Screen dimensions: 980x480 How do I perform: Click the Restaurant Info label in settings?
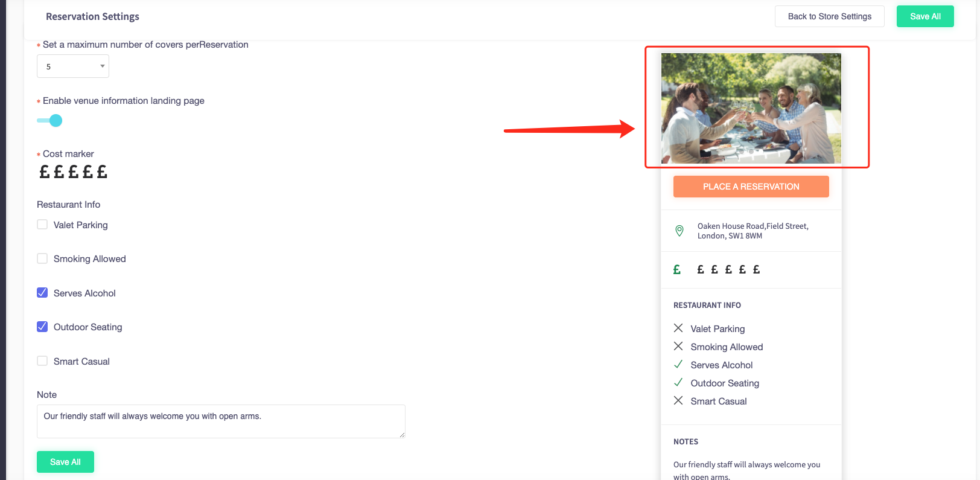[69, 205]
